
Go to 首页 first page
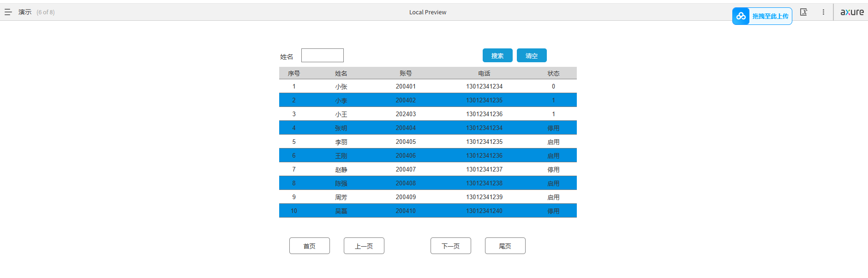tap(310, 246)
